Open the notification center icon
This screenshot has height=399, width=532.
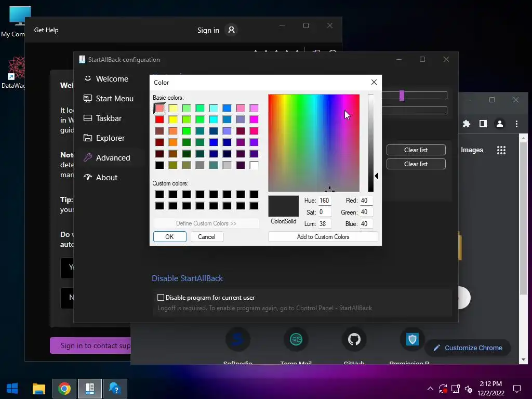point(517,389)
